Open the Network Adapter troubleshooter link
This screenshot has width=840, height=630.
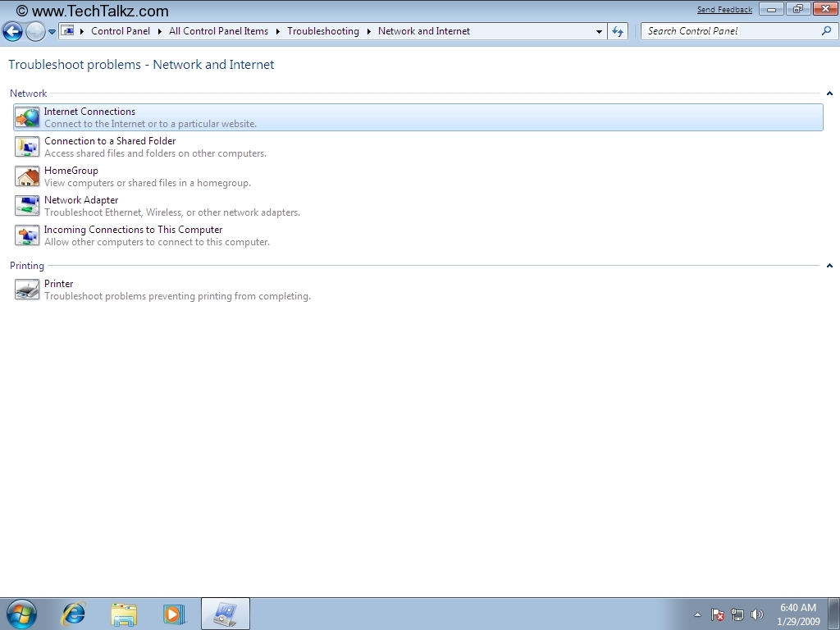[x=81, y=200]
